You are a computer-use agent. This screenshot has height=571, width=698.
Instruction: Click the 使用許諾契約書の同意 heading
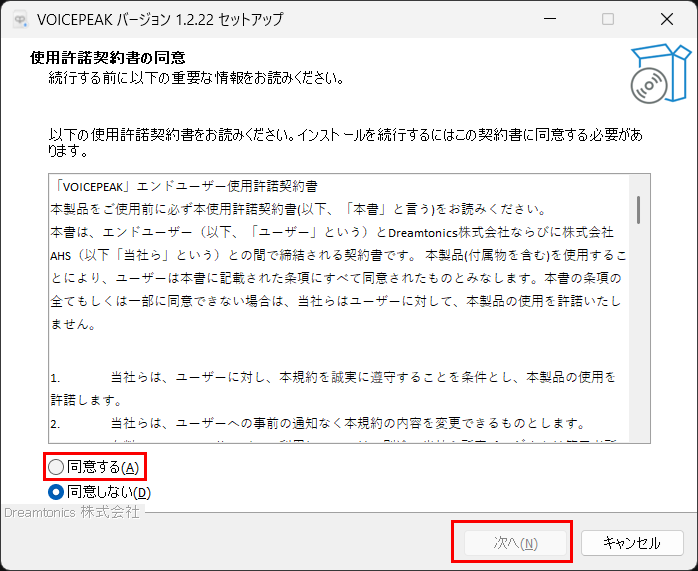point(108,57)
